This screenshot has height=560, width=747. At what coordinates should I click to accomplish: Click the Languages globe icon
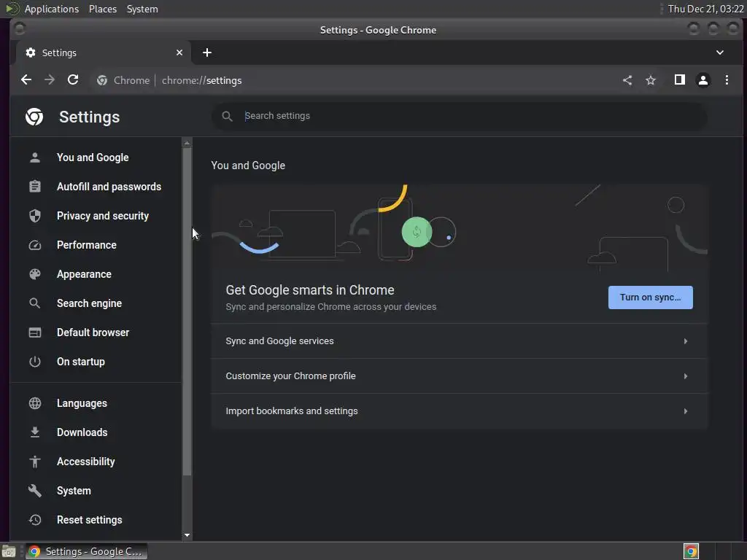pyautogui.click(x=35, y=402)
